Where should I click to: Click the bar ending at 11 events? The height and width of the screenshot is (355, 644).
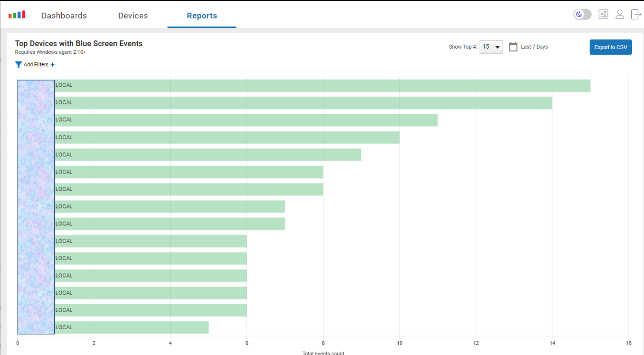246,120
